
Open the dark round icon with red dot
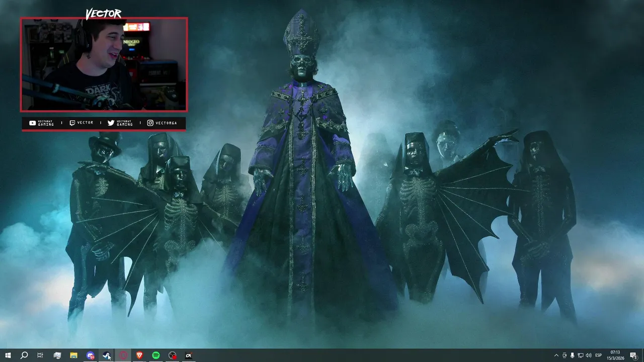point(173,355)
